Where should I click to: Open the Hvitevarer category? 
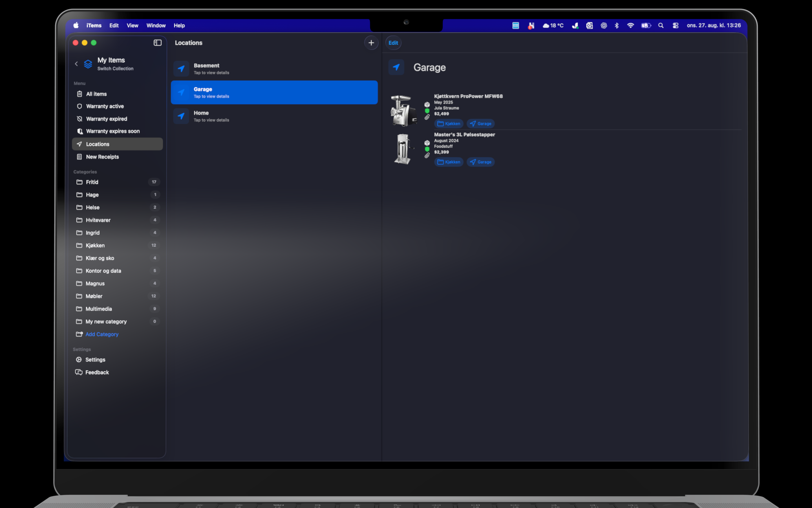point(117,220)
